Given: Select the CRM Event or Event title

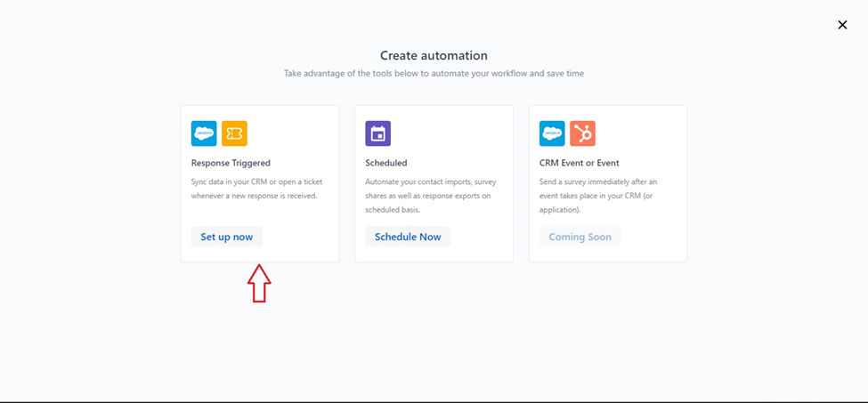Looking at the screenshot, I should click(x=579, y=163).
